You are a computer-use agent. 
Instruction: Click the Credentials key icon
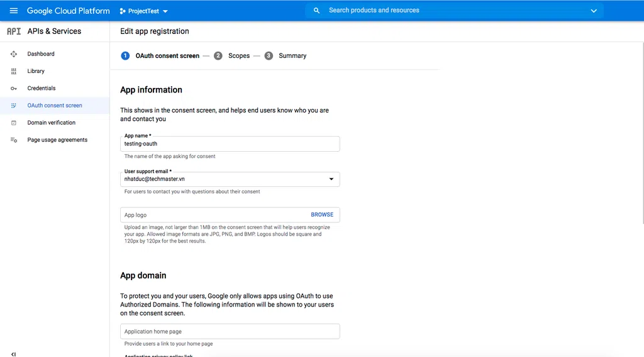14,88
